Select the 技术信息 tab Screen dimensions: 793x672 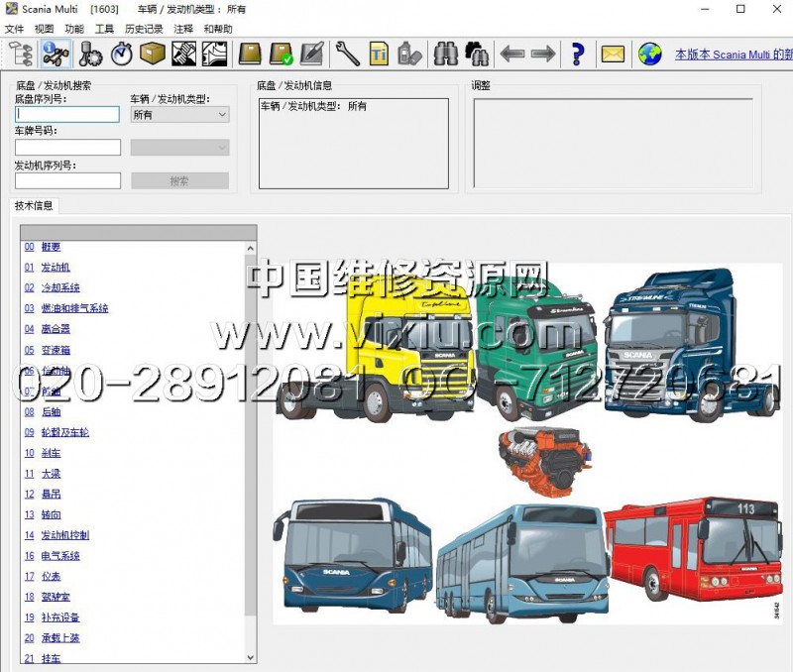coord(35,206)
